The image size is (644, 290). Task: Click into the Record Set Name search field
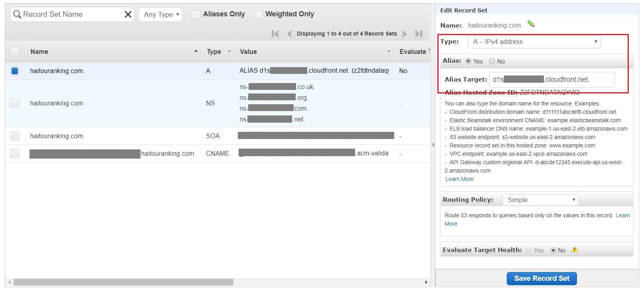click(72, 14)
